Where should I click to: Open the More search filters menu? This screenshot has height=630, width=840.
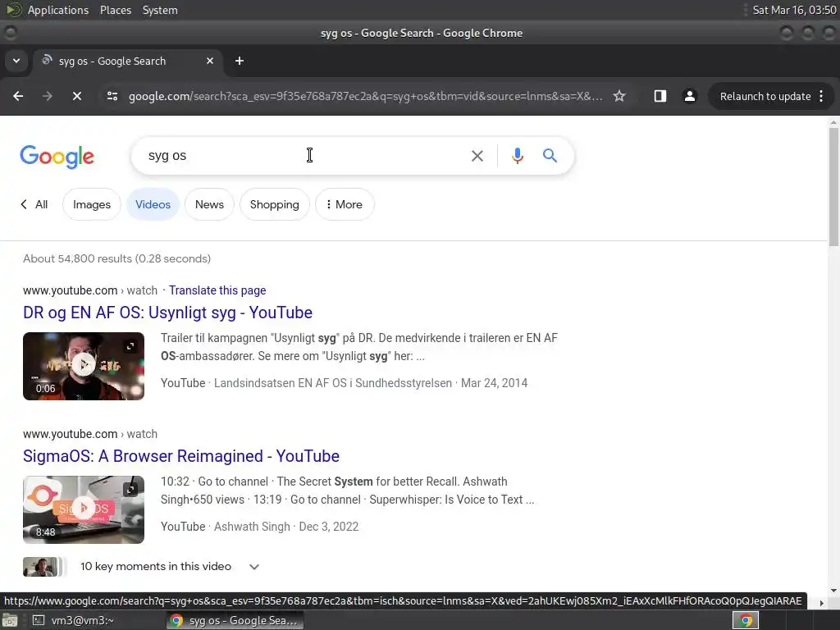[x=345, y=204]
